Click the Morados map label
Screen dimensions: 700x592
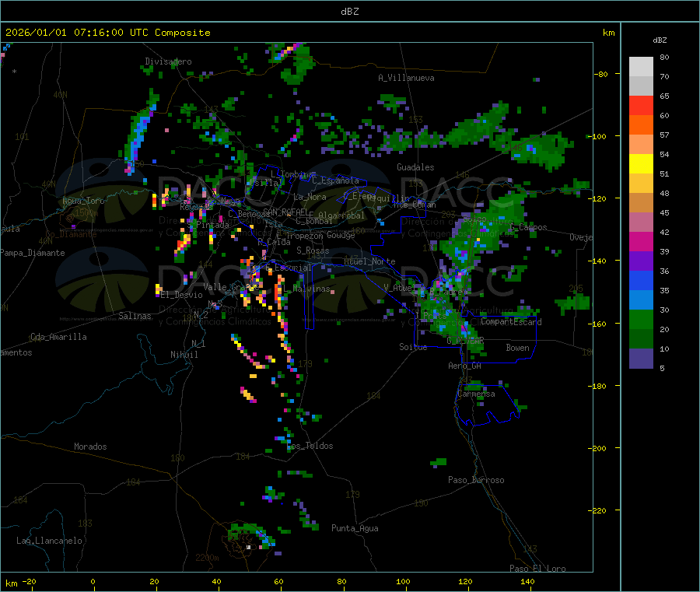[x=90, y=447]
